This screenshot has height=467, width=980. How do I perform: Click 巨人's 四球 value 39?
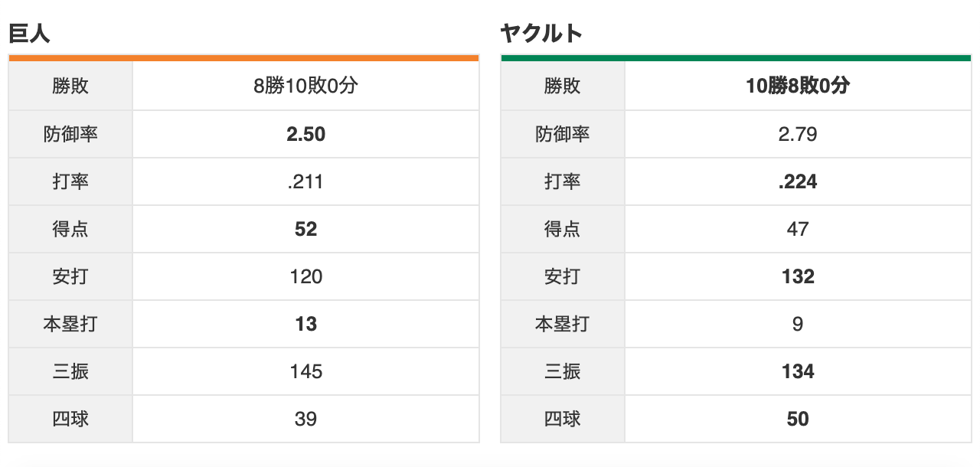[305, 420]
